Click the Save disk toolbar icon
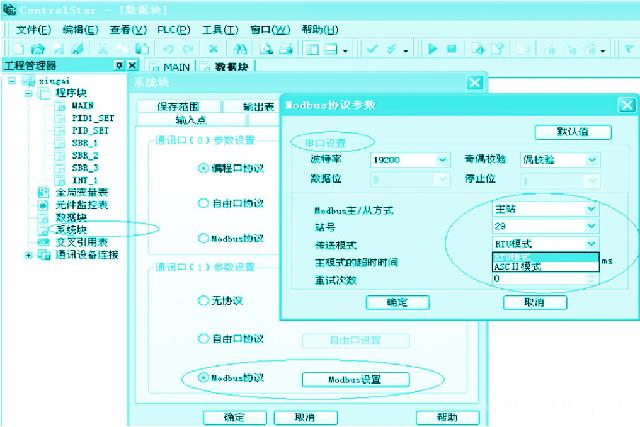The image size is (640, 427). tap(60, 48)
